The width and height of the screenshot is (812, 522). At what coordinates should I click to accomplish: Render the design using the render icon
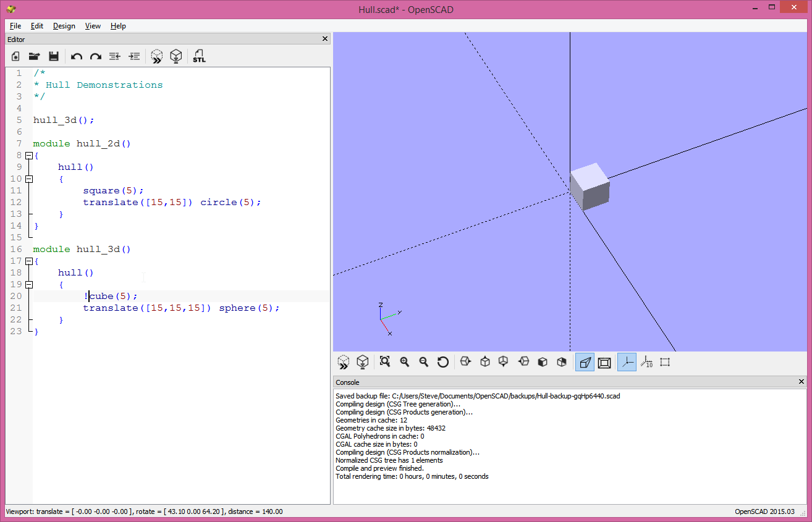pos(176,56)
